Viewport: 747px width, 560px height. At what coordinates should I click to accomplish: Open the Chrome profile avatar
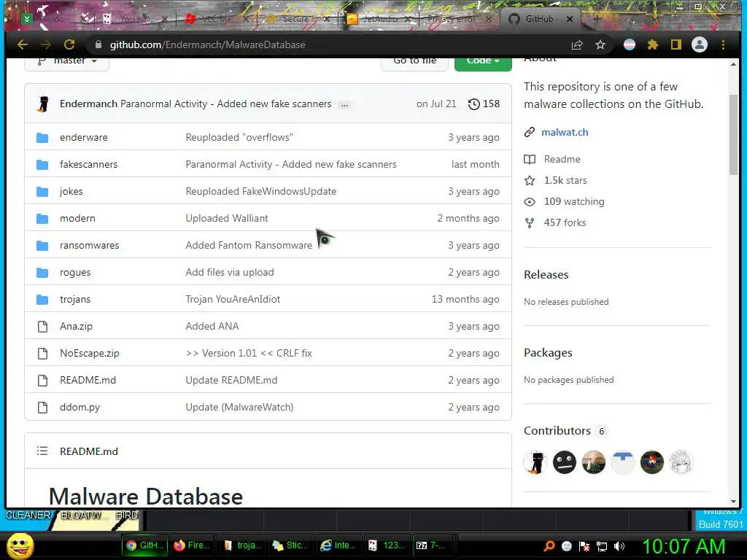click(x=700, y=44)
